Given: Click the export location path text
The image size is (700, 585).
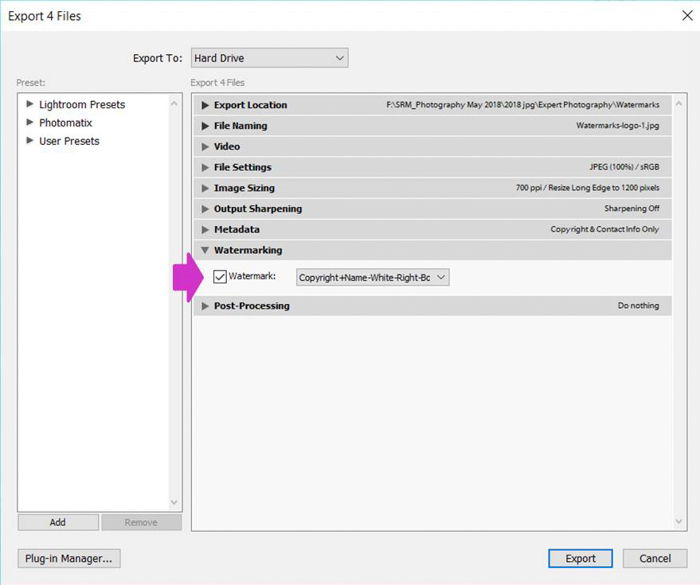Looking at the screenshot, I should pyautogui.click(x=523, y=105).
